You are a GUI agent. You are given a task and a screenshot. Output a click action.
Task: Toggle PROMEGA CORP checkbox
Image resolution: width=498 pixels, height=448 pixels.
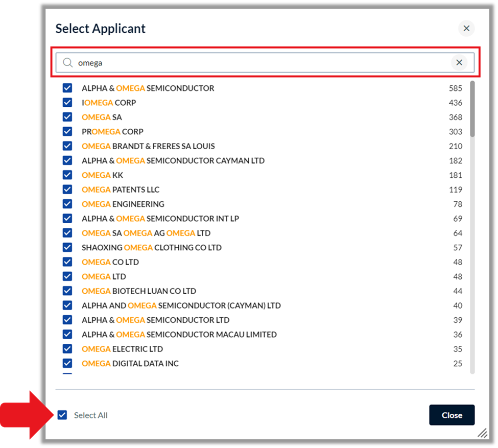(67, 132)
